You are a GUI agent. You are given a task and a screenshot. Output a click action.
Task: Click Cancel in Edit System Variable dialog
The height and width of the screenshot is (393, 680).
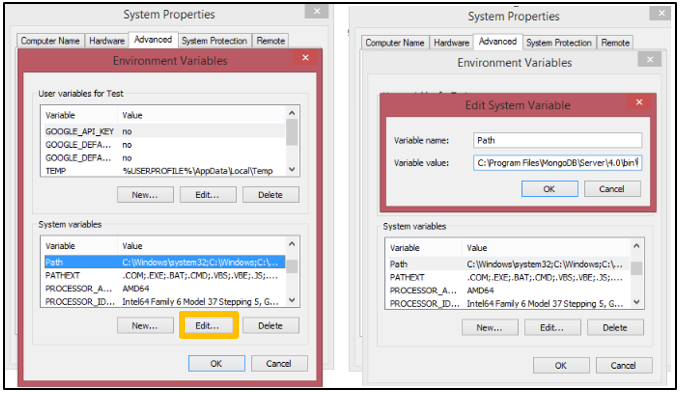coord(612,189)
